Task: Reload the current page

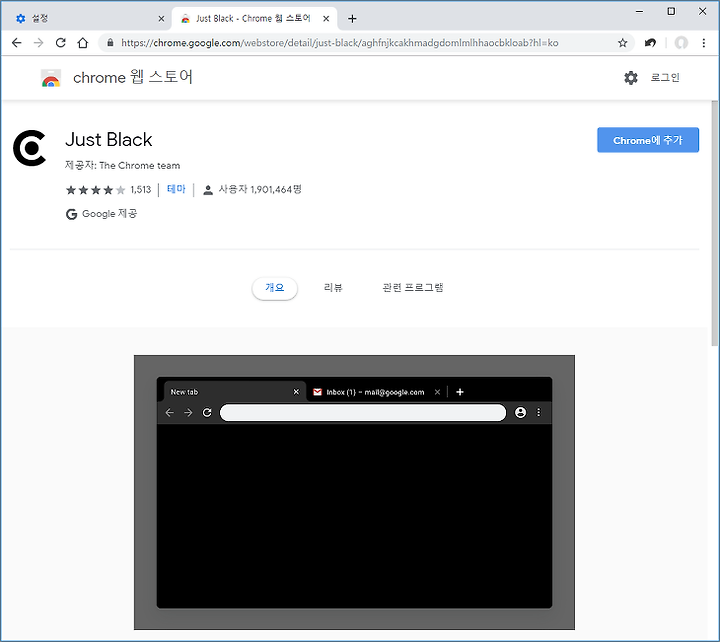Action: click(61, 43)
